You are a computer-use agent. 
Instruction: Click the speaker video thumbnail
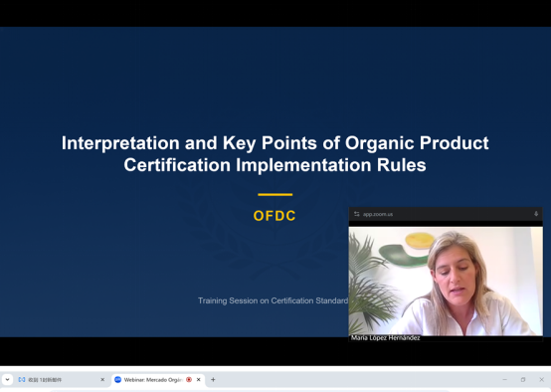[446, 282]
